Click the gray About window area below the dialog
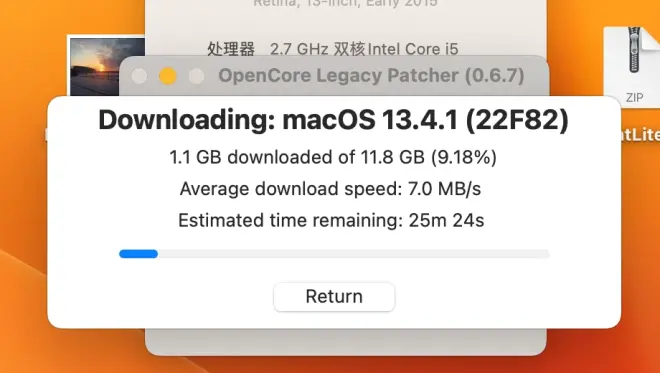This screenshot has height=373, width=660. coord(346,341)
